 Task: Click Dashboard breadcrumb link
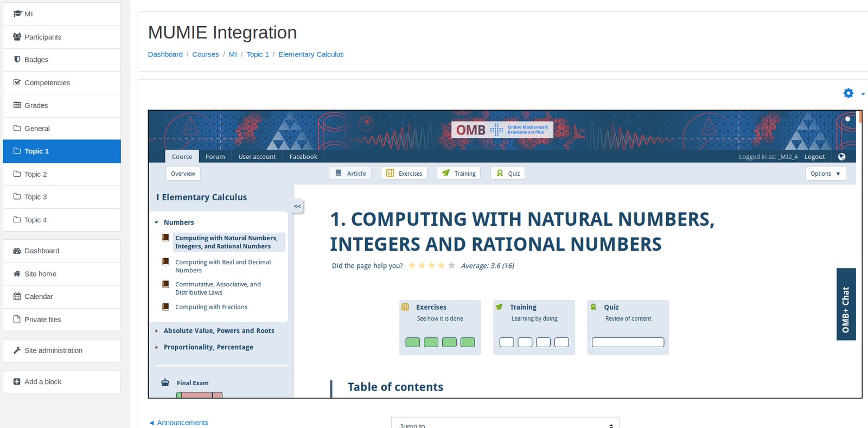[165, 54]
